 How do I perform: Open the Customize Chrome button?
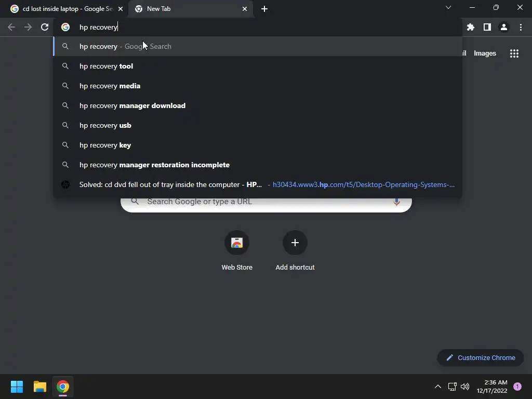click(x=481, y=357)
